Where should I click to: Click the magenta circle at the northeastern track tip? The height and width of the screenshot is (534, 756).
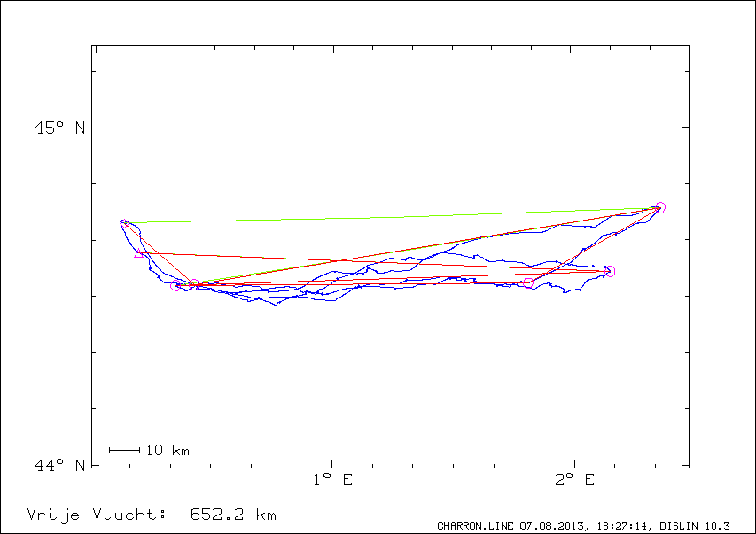point(660,208)
